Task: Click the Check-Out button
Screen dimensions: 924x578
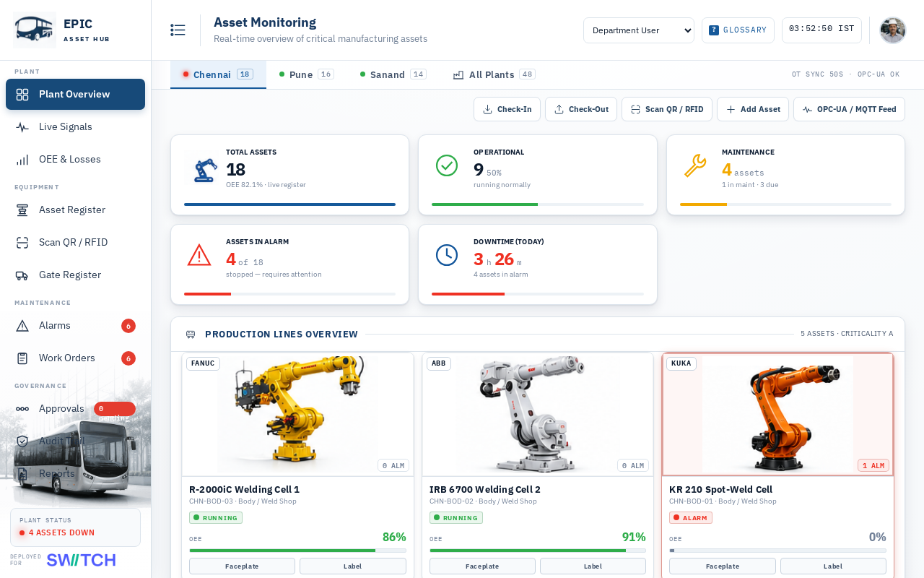Action: [581, 109]
